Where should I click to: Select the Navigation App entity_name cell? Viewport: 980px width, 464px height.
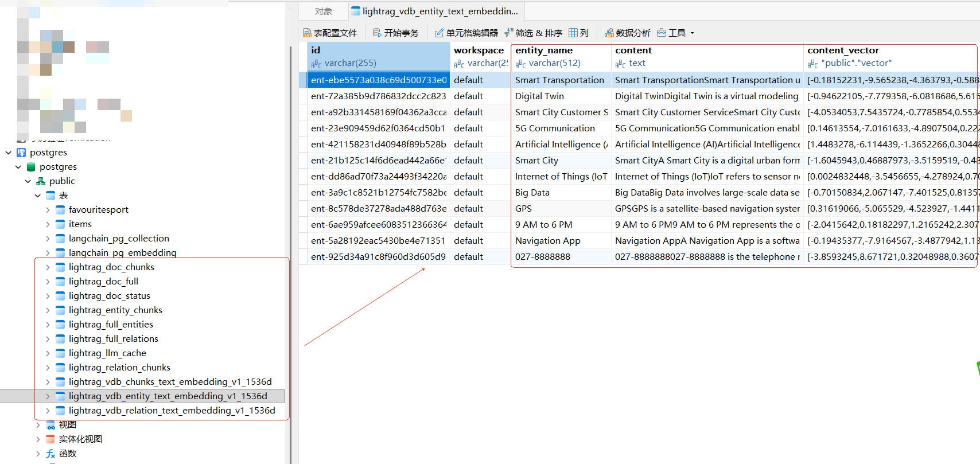[x=561, y=241]
